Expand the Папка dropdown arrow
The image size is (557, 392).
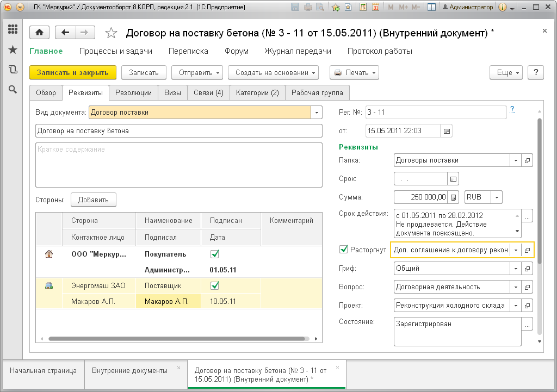[516, 160]
